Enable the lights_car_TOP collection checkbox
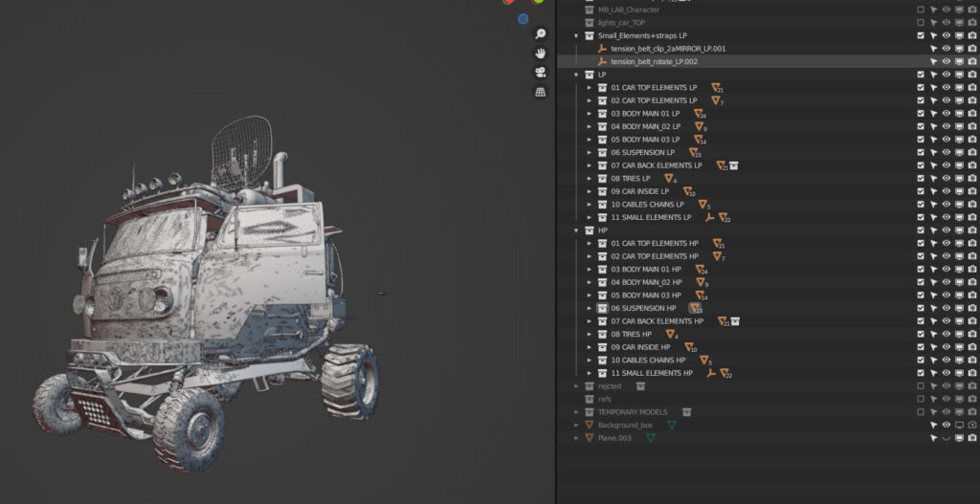The height and width of the screenshot is (504, 980). click(x=921, y=23)
